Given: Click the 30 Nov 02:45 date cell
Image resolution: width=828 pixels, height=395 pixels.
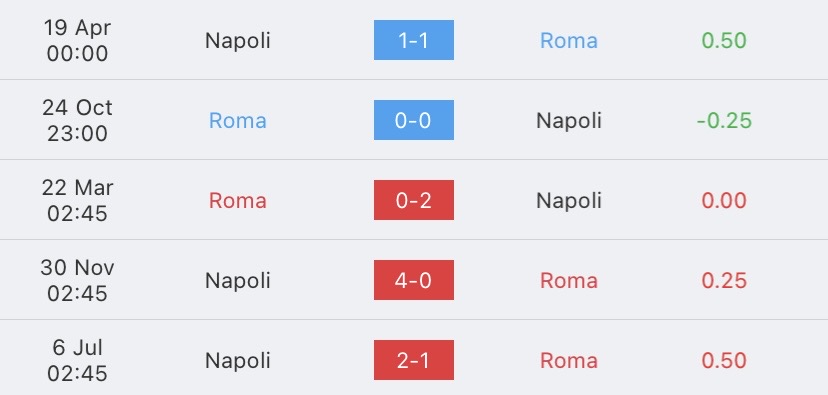Looking at the screenshot, I should tap(77, 280).
